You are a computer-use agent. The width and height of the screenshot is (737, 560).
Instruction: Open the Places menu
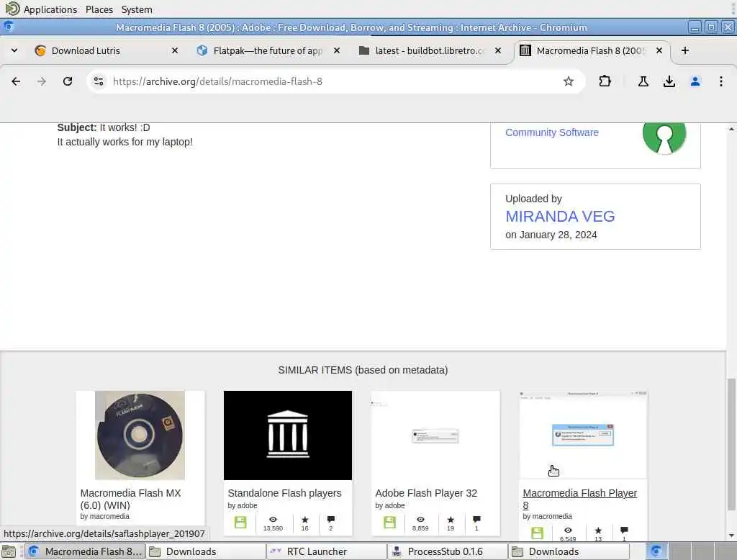click(99, 9)
